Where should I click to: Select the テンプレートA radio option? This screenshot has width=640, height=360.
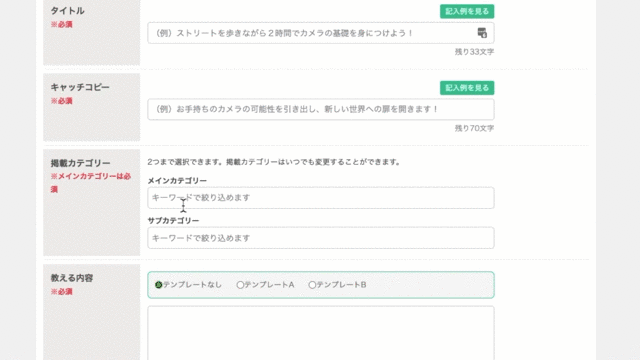click(x=240, y=285)
